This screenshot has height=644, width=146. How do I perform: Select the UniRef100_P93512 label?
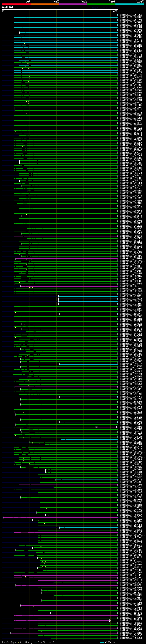coord(131,42)
